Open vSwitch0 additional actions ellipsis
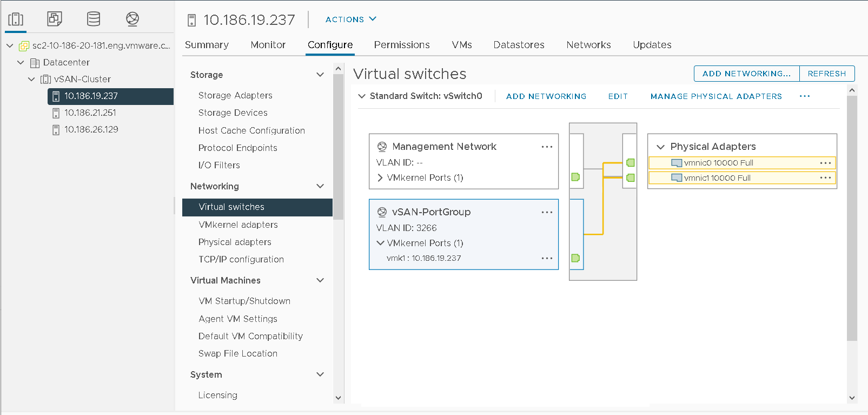This screenshot has height=415, width=868. [805, 96]
